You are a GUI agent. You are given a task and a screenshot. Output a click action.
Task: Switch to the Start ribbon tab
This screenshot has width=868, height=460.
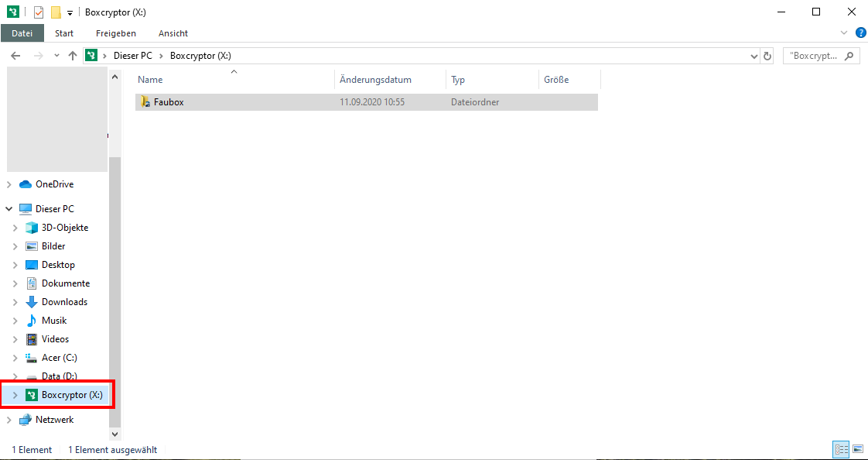(x=64, y=33)
